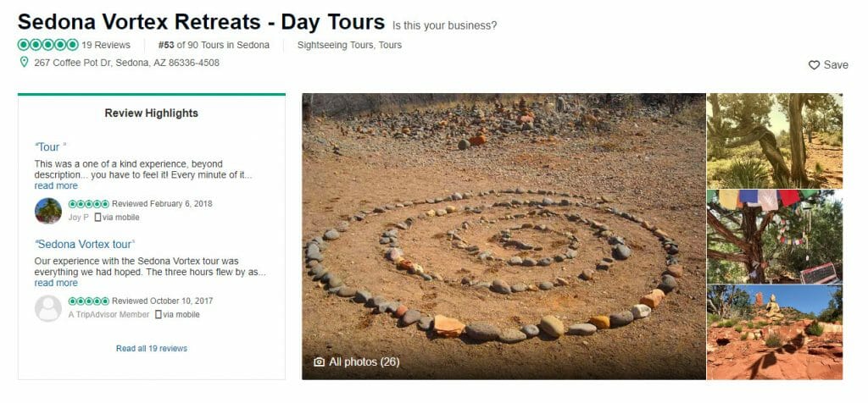Click Read all 19 reviews
Image resolution: width=868 pixels, height=403 pixels.
(x=152, y=348)
